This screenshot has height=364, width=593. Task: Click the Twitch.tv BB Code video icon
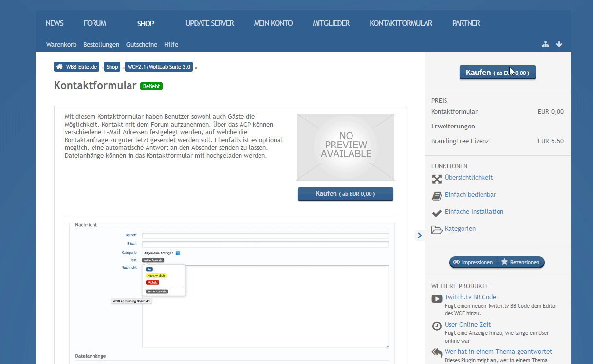(437, 299)
